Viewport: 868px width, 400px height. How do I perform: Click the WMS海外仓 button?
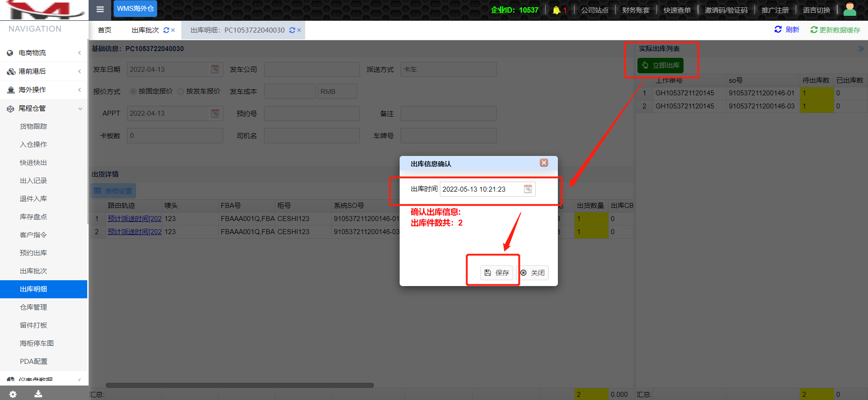[x=135, y=9]
